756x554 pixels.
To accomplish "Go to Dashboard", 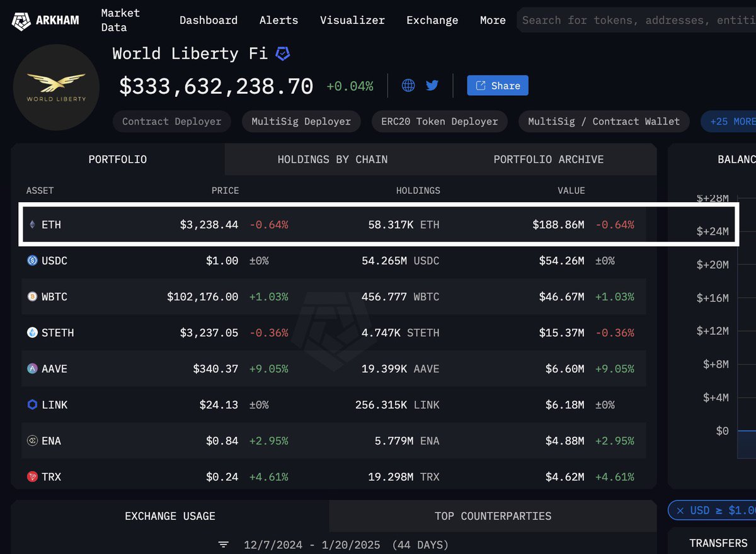I will (209, 20).
